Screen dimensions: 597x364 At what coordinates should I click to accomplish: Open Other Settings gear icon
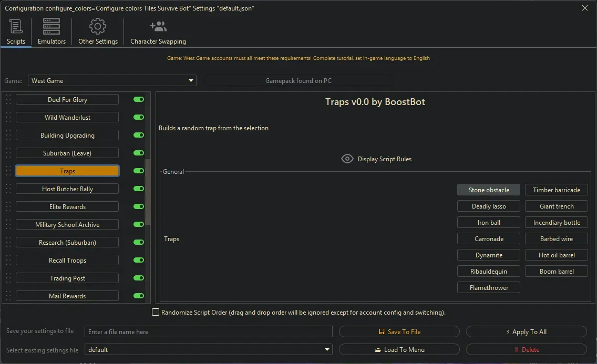[x=98, y=26]
